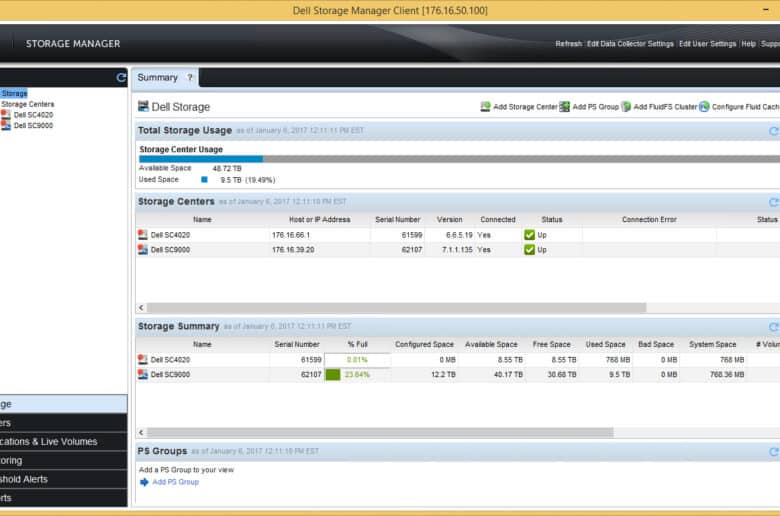
Task: Select Storage Centers in the tree
Action: click(x=27, y=104)
